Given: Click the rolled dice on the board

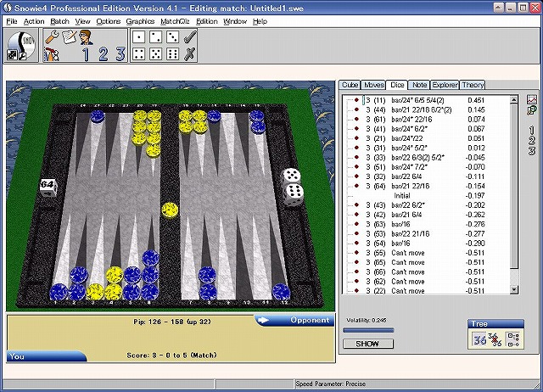Looking at the screenshot, I should point(293,187).
